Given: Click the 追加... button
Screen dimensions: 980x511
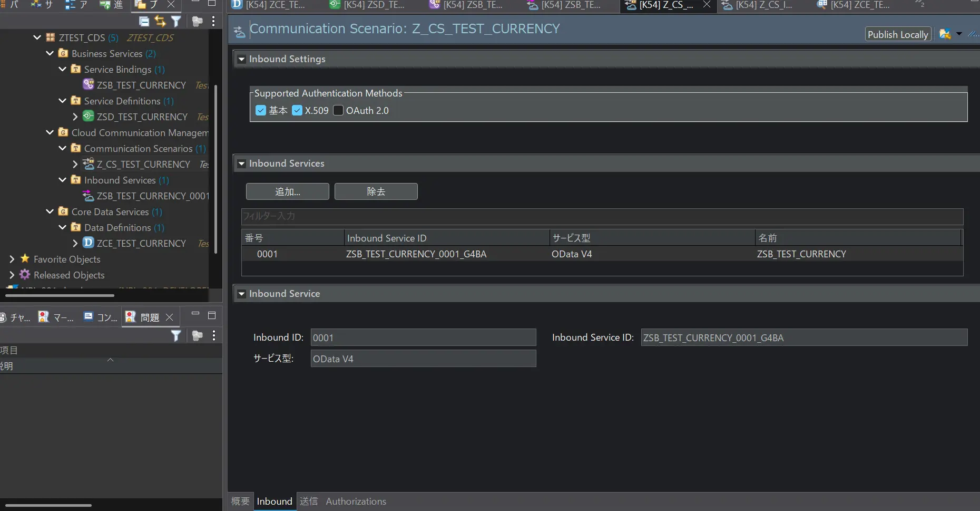Looking at the screenshot, I should [x=288, y=191].
